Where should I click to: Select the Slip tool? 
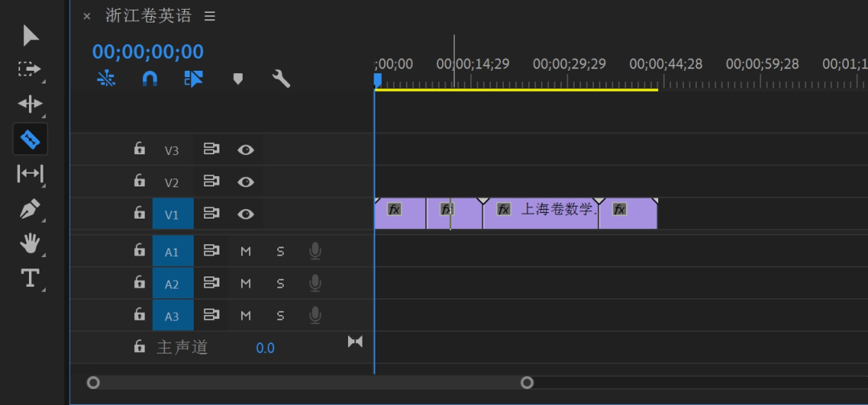(x=30, y=174)
